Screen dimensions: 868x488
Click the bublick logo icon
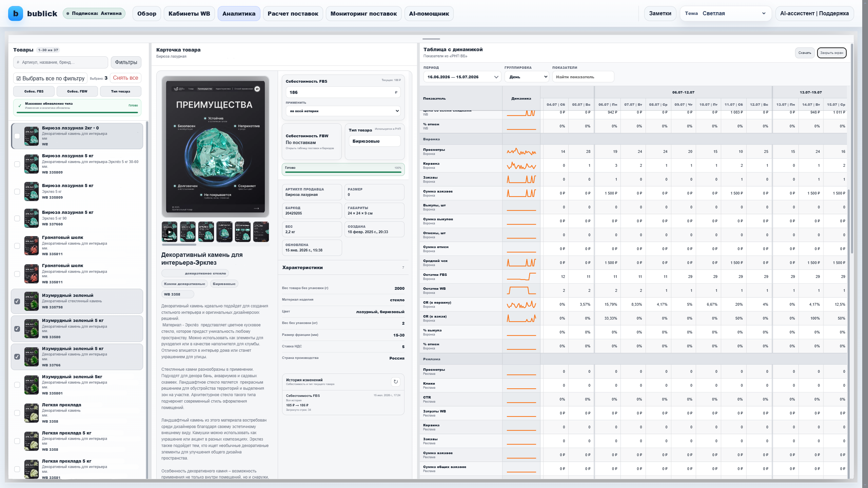(x=16, y=14)
